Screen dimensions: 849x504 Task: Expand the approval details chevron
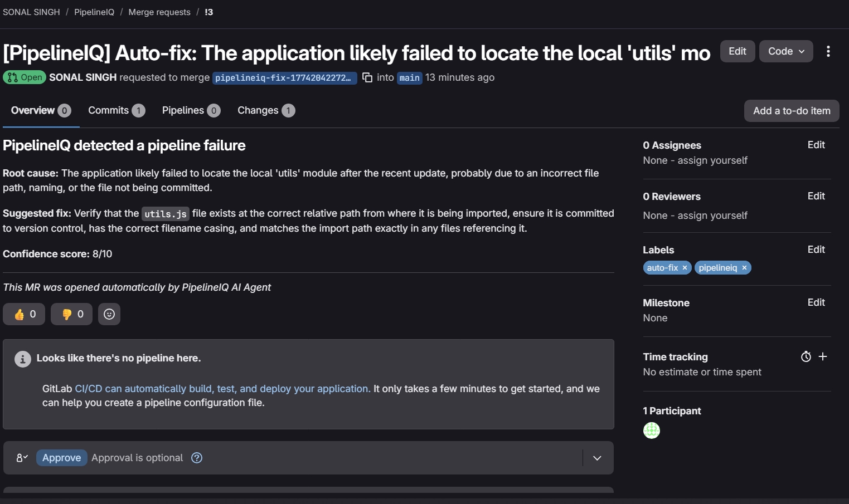click(x=597, y=458)
